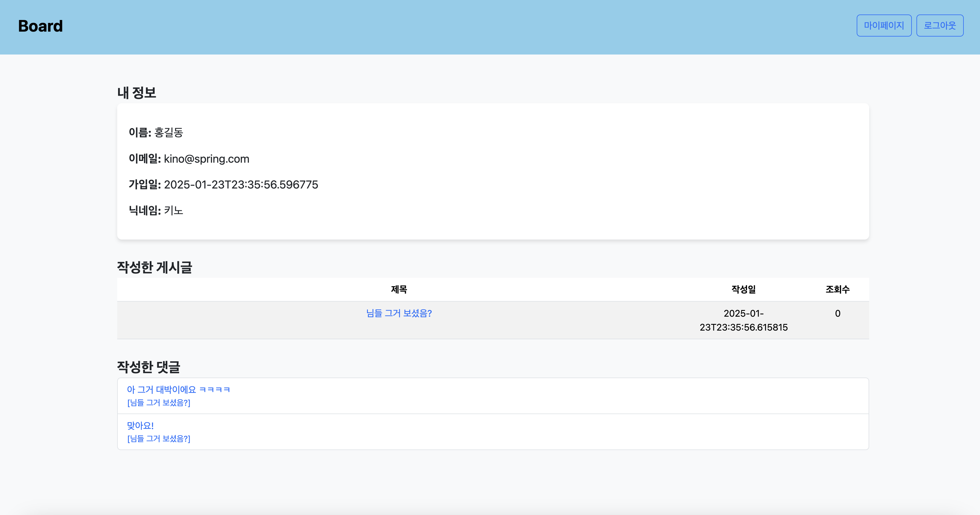Click the 가입일 timestamp line

pos(223,184)
